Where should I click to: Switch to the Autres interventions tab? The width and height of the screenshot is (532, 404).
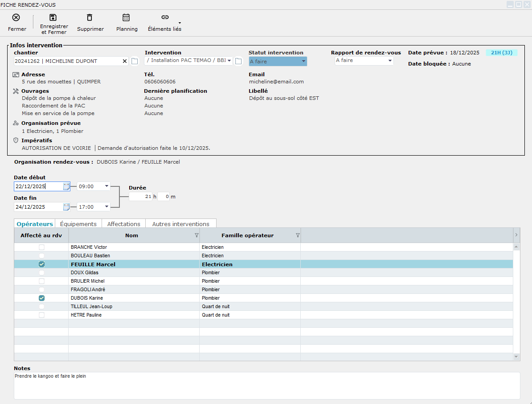(180, 224)
